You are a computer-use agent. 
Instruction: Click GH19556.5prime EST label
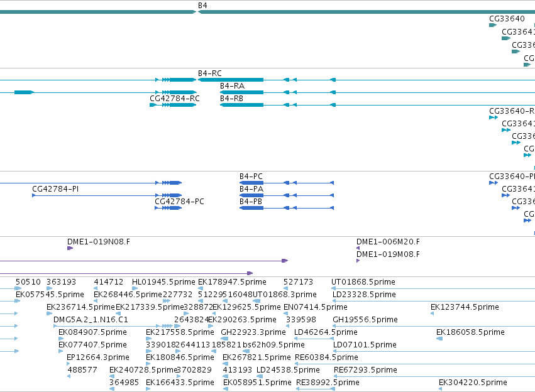365,320
